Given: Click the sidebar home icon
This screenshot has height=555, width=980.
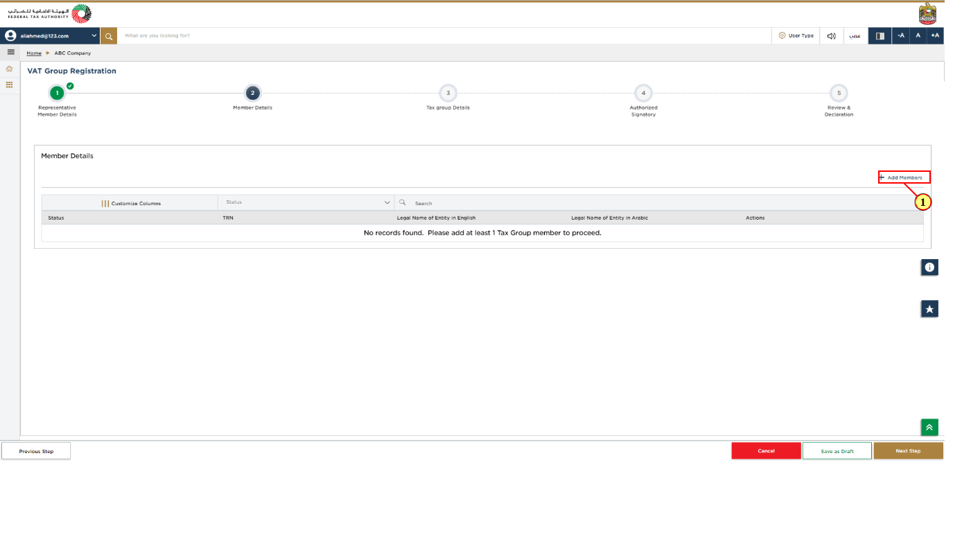Looking at the screenshot, I should (9, 69).
